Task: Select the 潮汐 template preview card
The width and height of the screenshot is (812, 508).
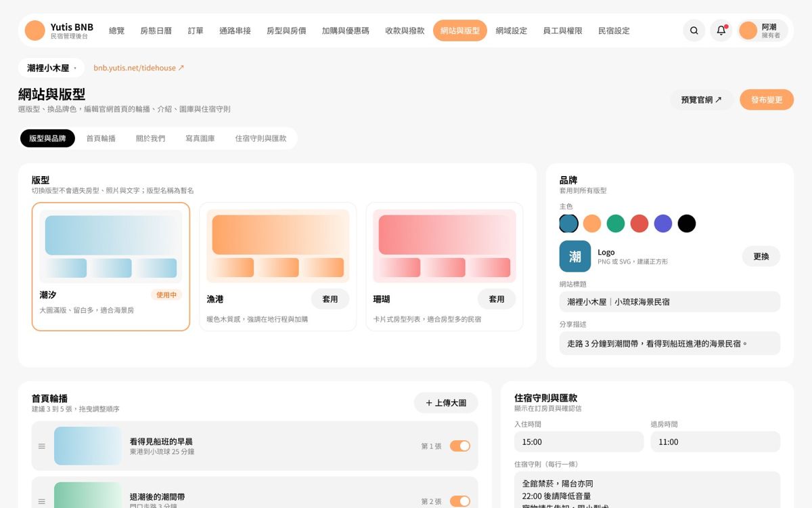Action: (x=111, y=267)
